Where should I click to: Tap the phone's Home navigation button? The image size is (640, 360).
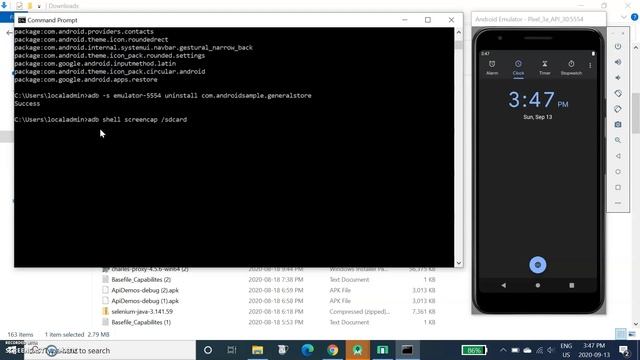click(x=538, y=285)
